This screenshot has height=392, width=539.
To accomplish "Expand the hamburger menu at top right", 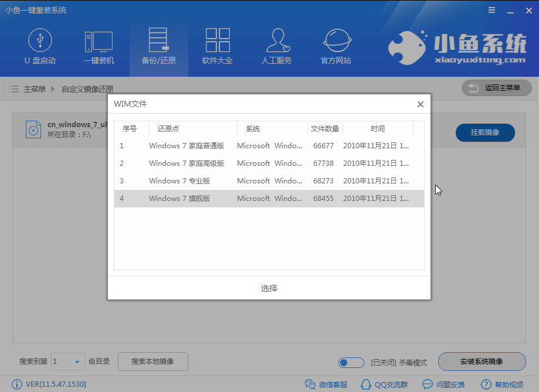I will point(491,9).
